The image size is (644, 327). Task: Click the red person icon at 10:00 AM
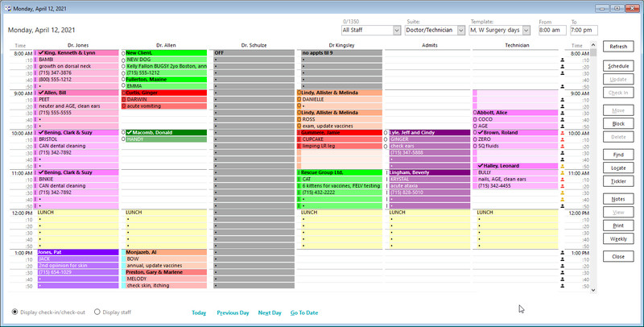pyautogui.click(x=562, y=133)
